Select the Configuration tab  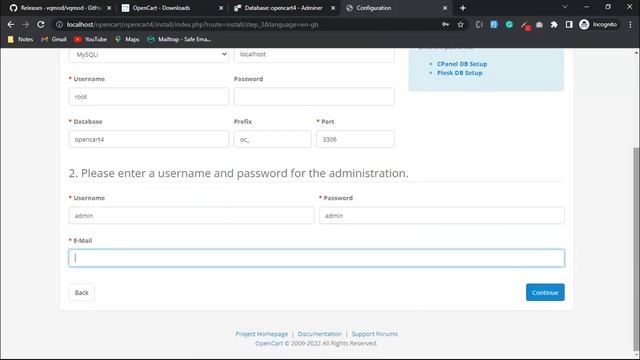pos(396,8)
